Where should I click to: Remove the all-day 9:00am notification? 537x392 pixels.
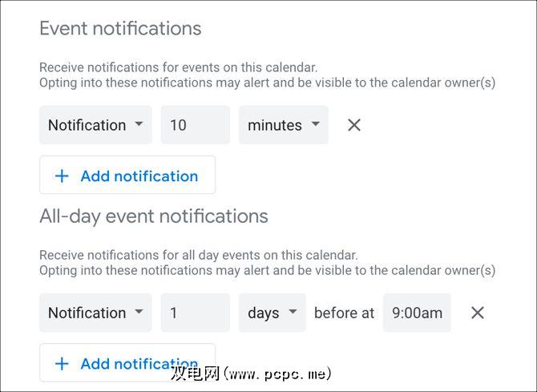coord(478,313)
